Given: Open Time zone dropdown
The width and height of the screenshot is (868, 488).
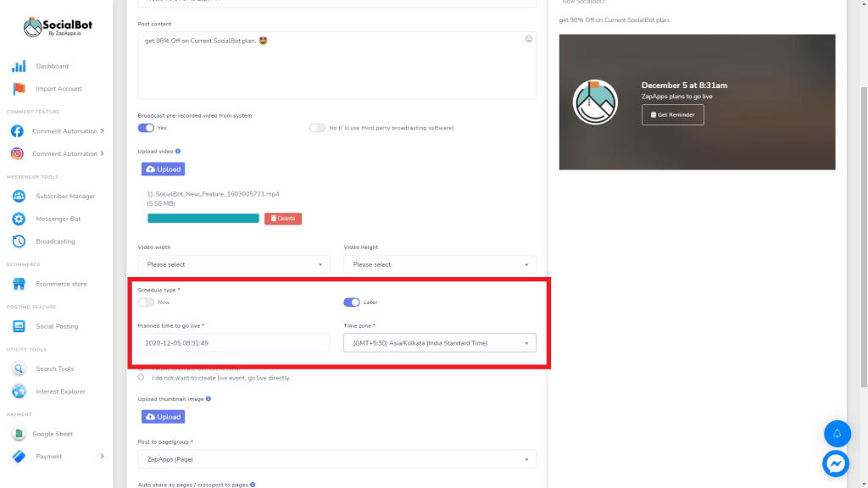Looking at the screenshot, I should pyautogui.click(x=440, y=343).
